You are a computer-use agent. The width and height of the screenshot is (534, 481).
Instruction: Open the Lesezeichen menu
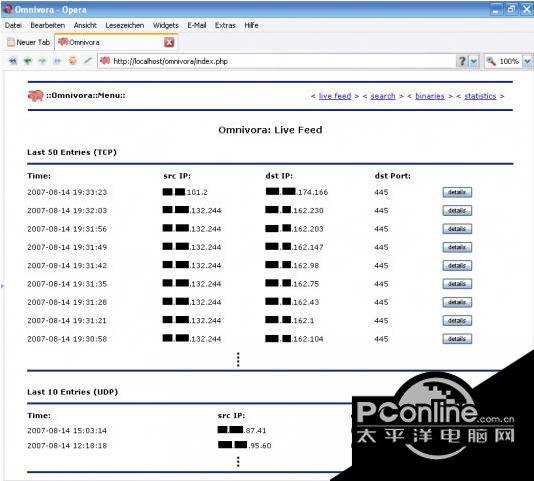pyautogui.click(x=125, y=25)
